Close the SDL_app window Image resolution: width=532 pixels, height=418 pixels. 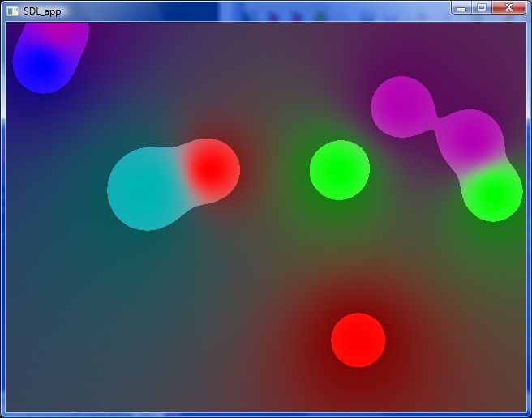point(508,8)
